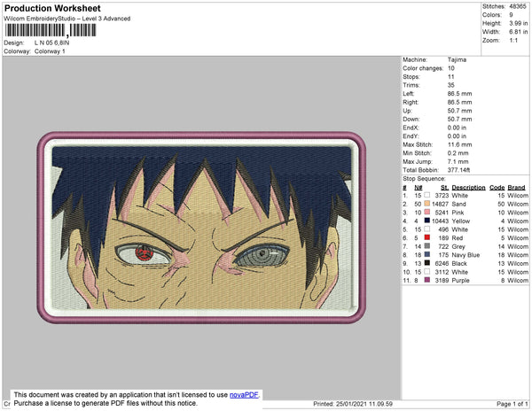This screenshot has height=411, width=532.
Task: Click the Red description text
Action: tap(457, 238)
